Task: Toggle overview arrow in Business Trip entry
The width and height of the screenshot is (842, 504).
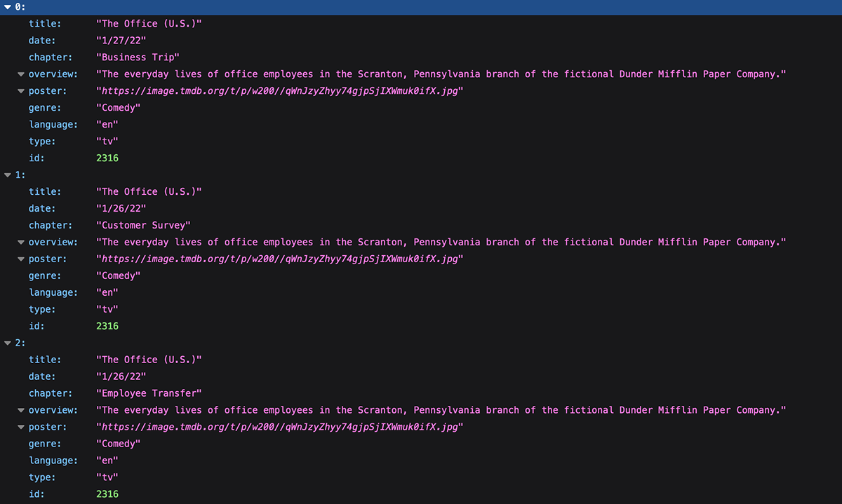Action: coord(21,74)
